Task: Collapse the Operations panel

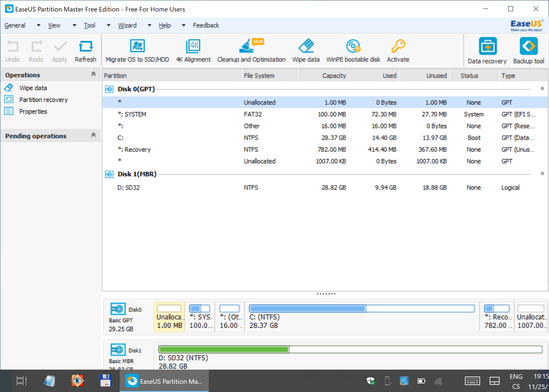Action: pyautogui.click(x=93, y=74)
